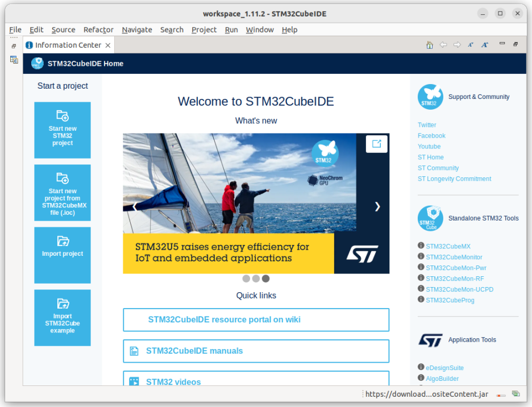Open STM32 videos quick link

click(256, 379)
